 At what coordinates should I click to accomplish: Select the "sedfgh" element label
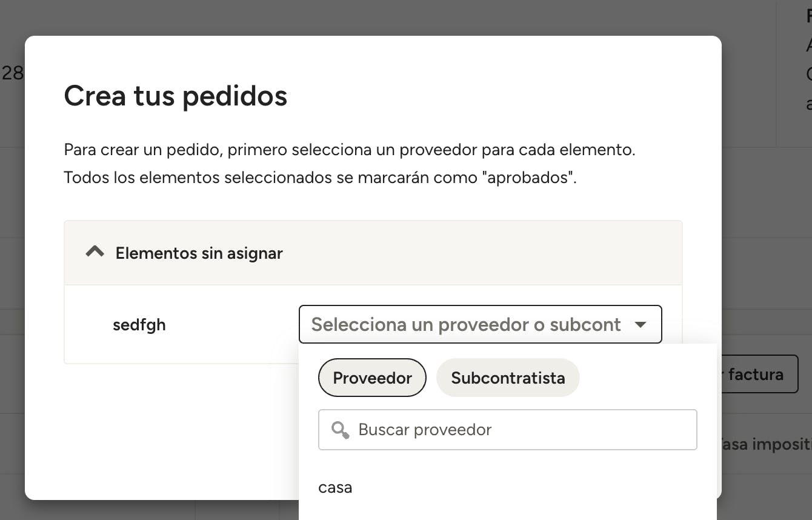139,325
